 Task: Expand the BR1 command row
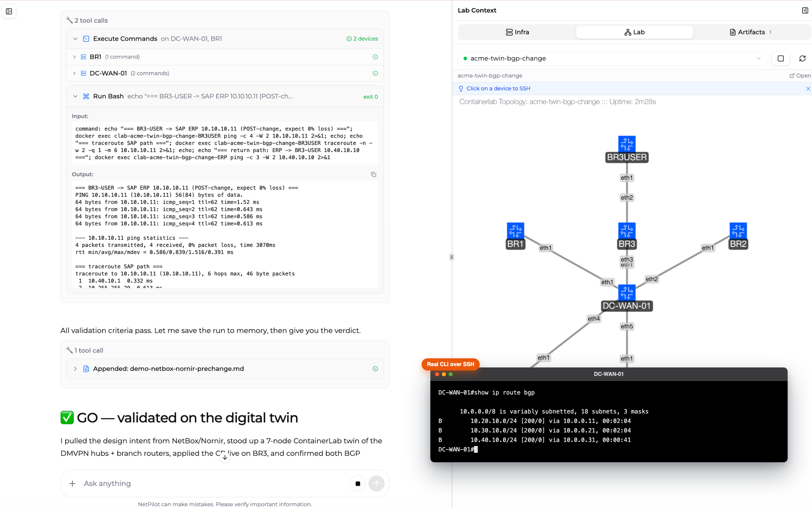pos(74,57)
